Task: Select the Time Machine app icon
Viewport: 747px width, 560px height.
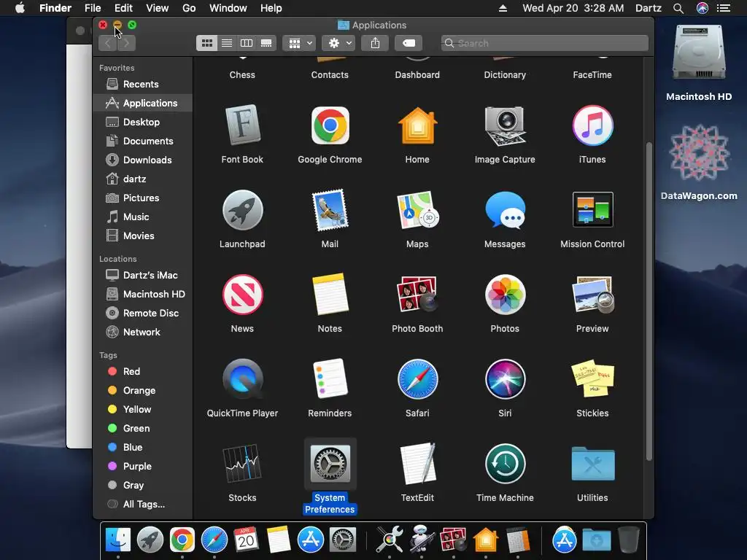Action: (505, 463)
